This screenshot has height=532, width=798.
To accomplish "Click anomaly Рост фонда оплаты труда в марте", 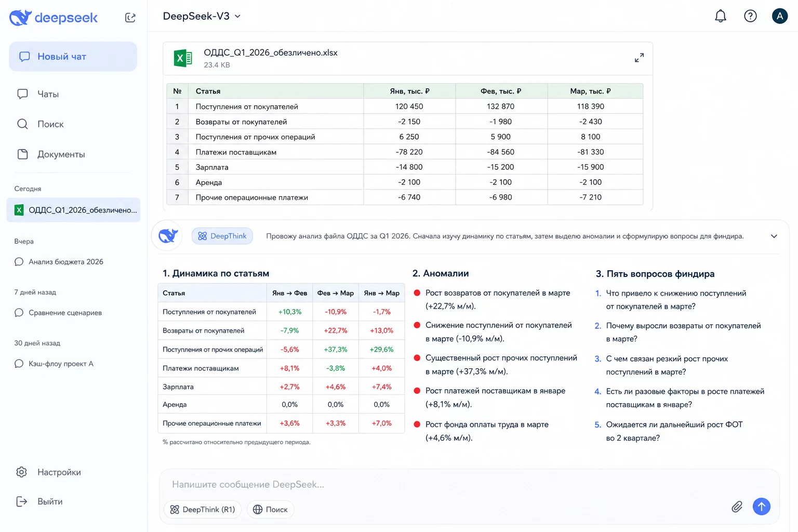I will (x=487, y=431).
